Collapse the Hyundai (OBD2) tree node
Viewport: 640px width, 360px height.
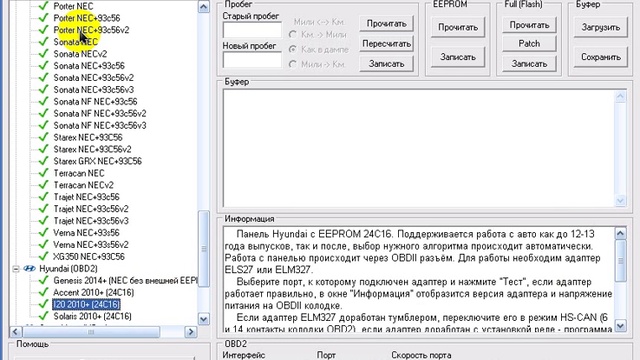[16, 269]
